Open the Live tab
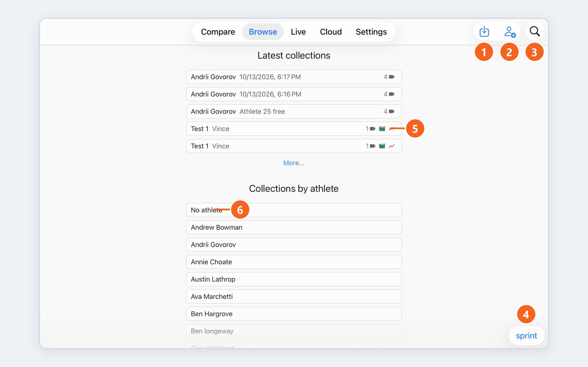588x367 pixels. tap(298, 32)
